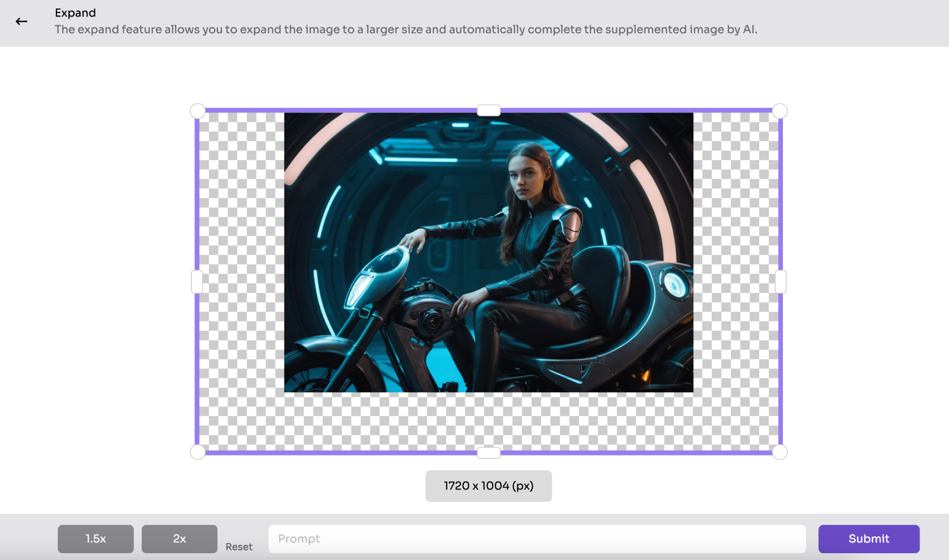
Task: Select the left edge resize handle
Action: (x=197, y=282)
